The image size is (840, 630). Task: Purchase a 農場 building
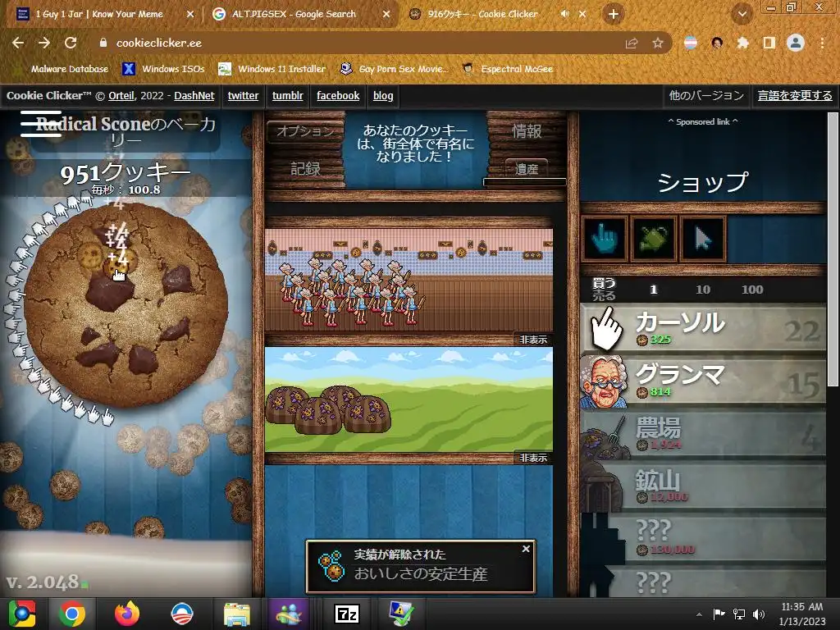[x=703, y=435]
